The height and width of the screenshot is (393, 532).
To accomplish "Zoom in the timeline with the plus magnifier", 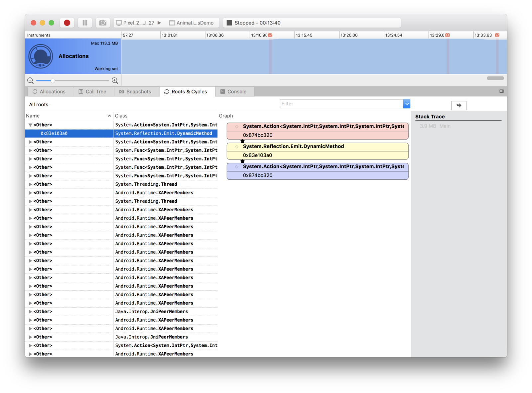I will point(115,80).
